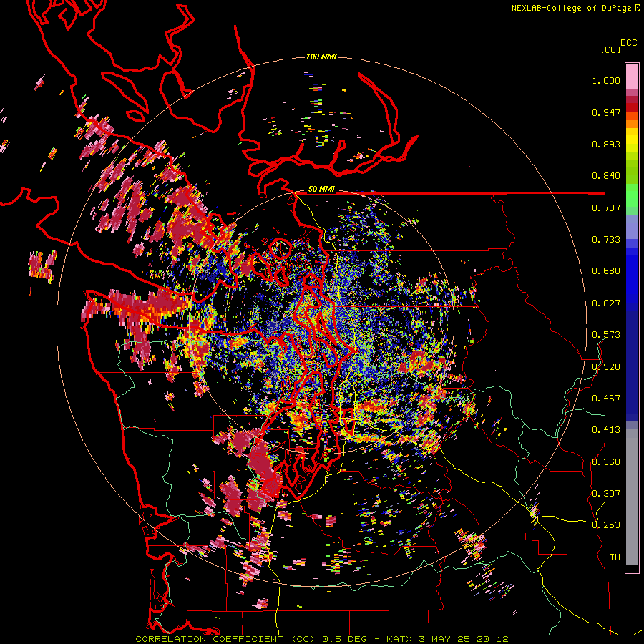This screenshot has width=644, height=644.
Task: Click the 0.893 value on the scale
Action: pos(606,144)
